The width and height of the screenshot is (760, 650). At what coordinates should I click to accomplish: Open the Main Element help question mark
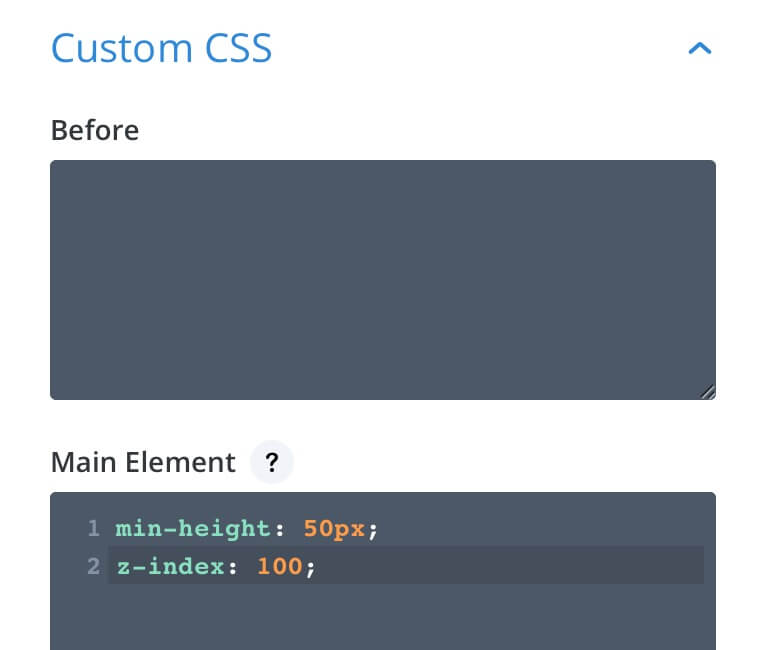pos(272,462)
